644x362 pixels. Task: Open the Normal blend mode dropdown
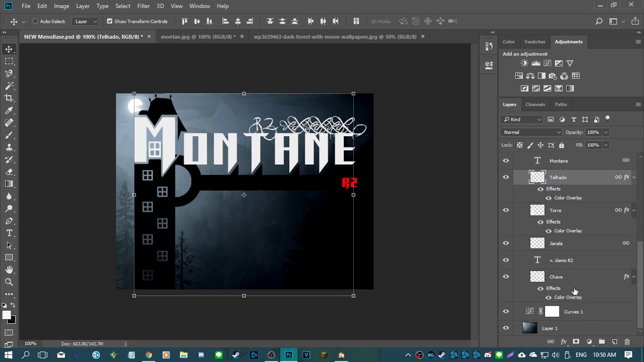531,132
